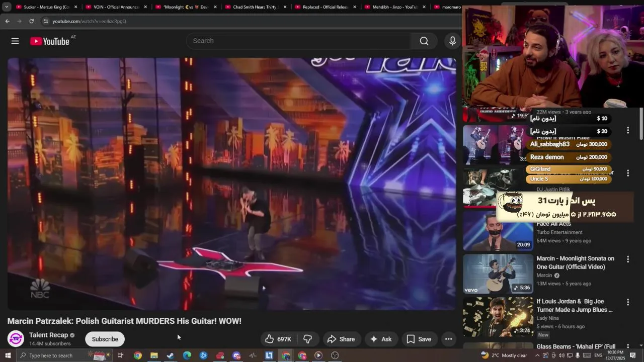The width and height of the screenshot is (644, 362).
Task: Switch to VOIN - Official Announce tab
Action: (116, 7)
